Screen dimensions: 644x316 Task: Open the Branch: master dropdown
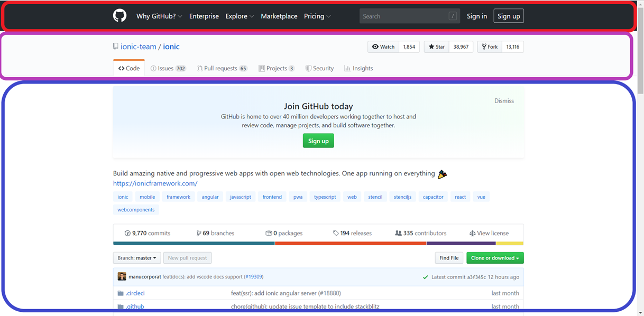[137, 258]
